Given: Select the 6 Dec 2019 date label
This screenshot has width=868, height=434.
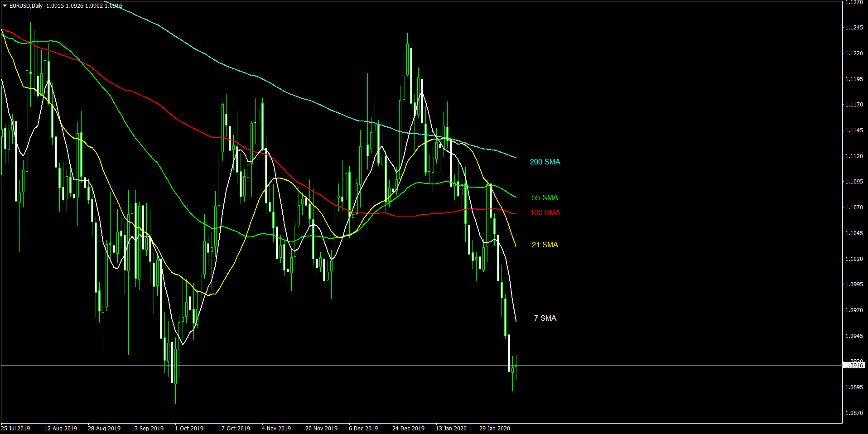Looking at the screenshot, I should coord(363,429).
